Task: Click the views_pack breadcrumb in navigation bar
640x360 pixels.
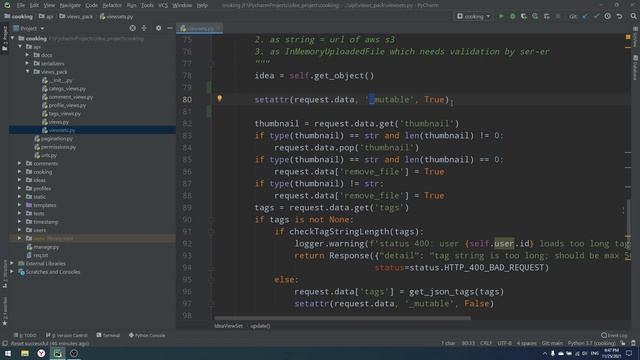Action: pos(76,17)
